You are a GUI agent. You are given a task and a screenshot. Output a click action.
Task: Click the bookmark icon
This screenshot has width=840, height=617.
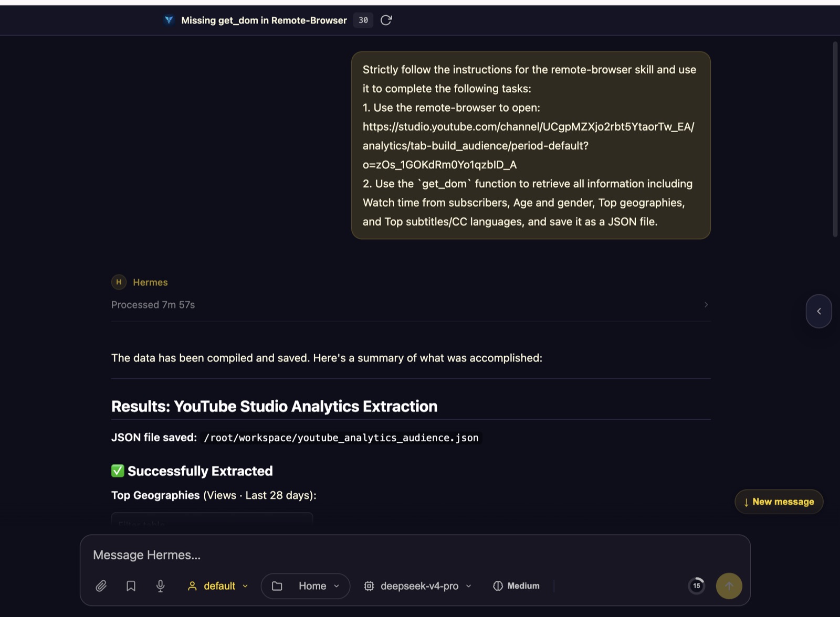131,586
